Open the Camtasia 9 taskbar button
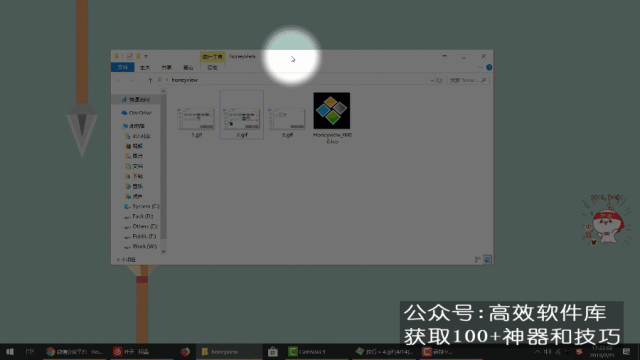This screenshot has height=360, width=640. click(317, 351)
